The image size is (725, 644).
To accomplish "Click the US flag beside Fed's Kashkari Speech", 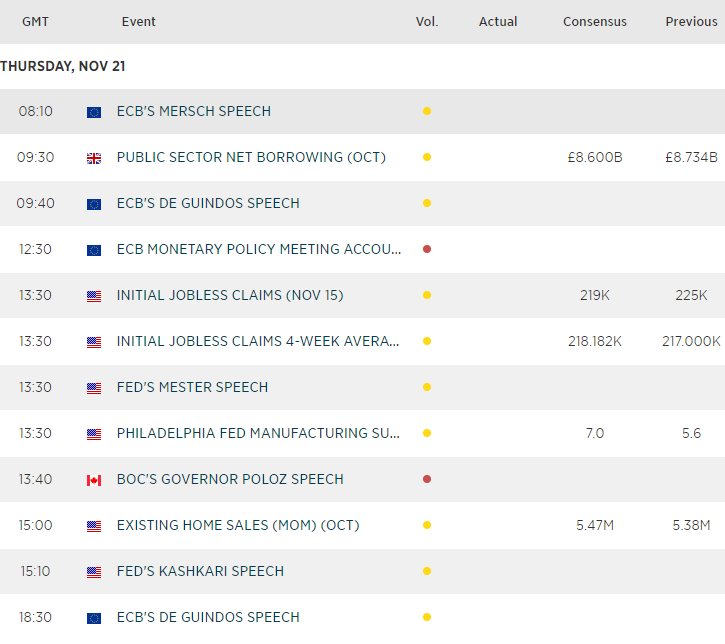I will pos(94,572).
